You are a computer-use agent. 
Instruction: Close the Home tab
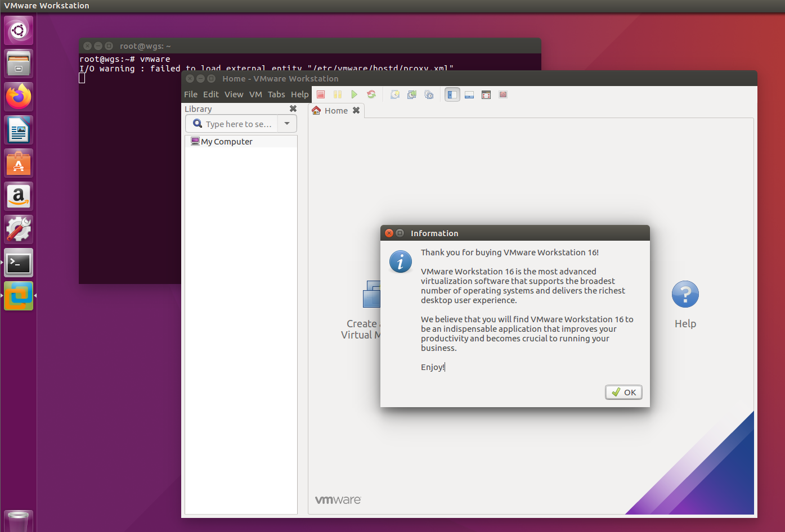point(356,111)
